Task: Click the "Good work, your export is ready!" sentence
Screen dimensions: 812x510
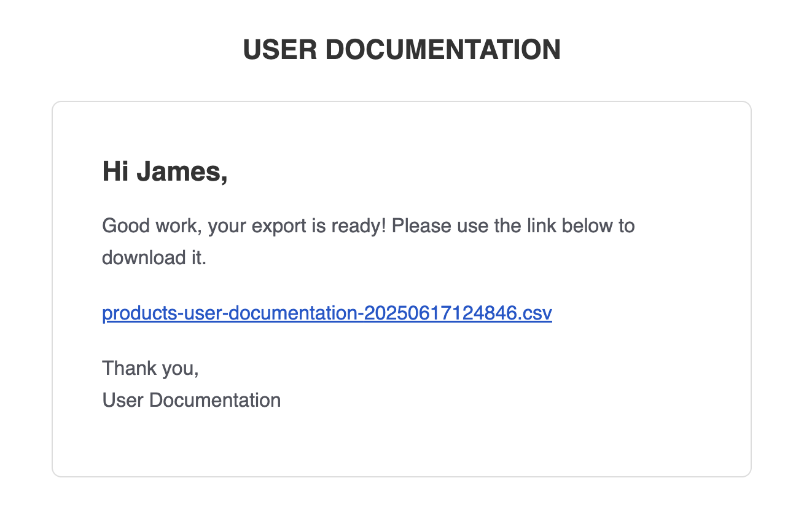Action: (244, 226)
